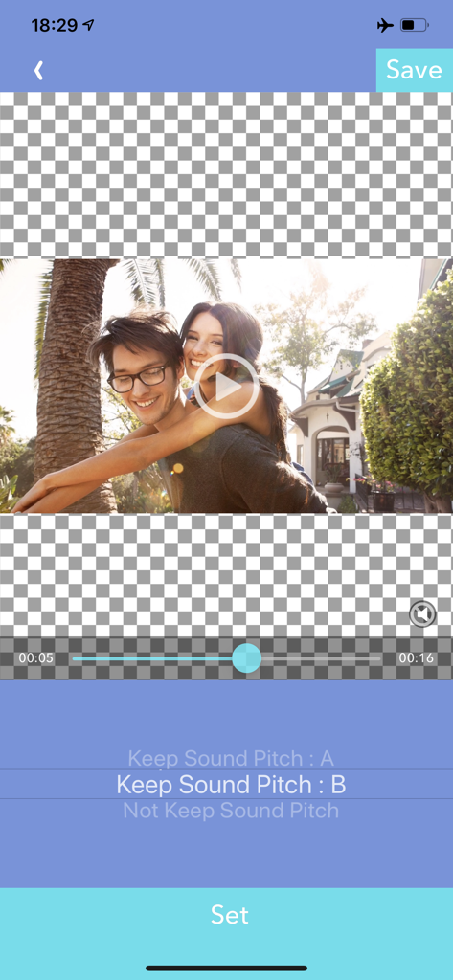Click the 00:16 total duration label

(x=417, y=658)
